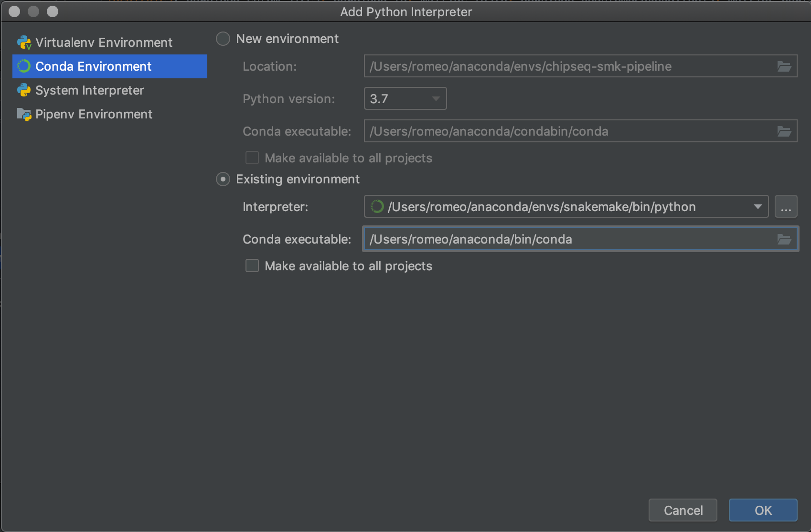Click the Interpreter: label
Image resolution: width=811 pixels, height=532 pixels.
pyautogui.click(x=276, y=207)
